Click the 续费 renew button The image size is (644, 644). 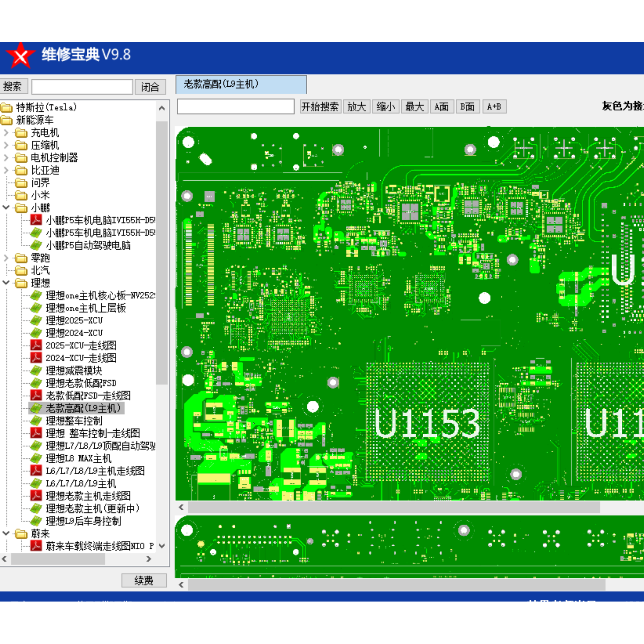[x=144, y=580]
